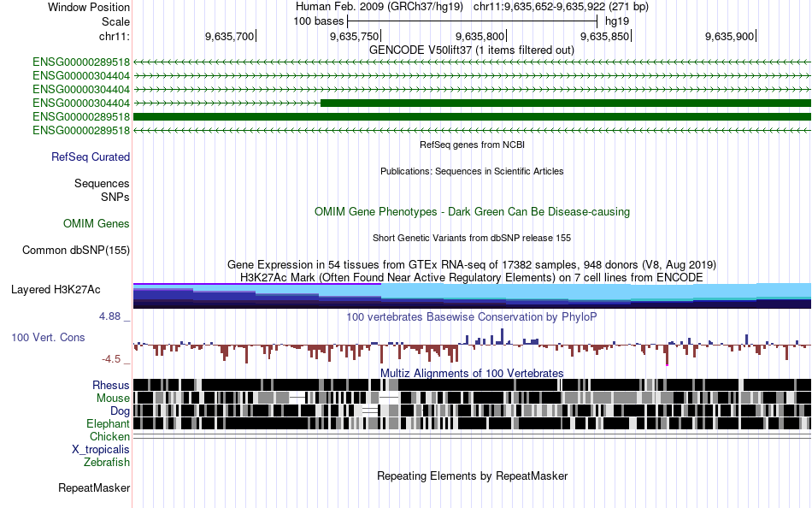Click the OMIM Genes label

(97, 223)
